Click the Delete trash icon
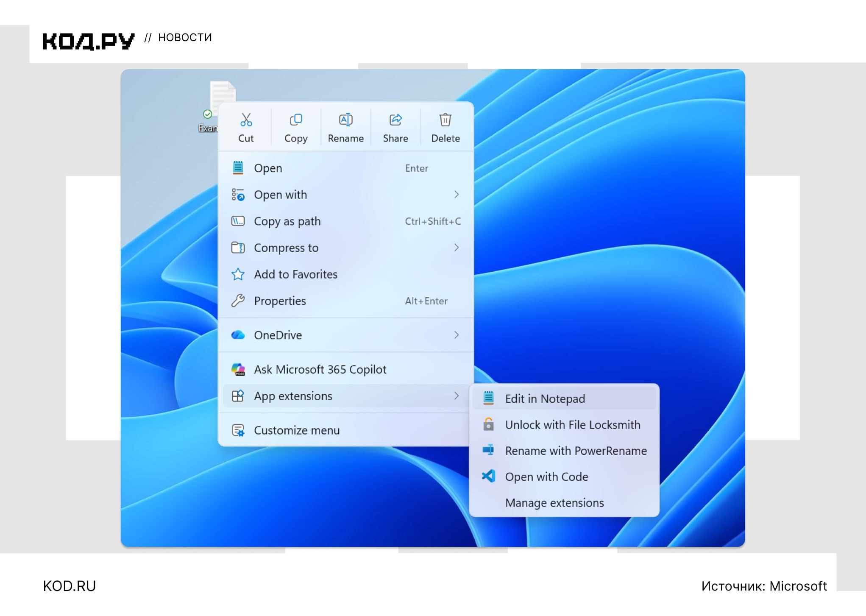 coord(445,120)
